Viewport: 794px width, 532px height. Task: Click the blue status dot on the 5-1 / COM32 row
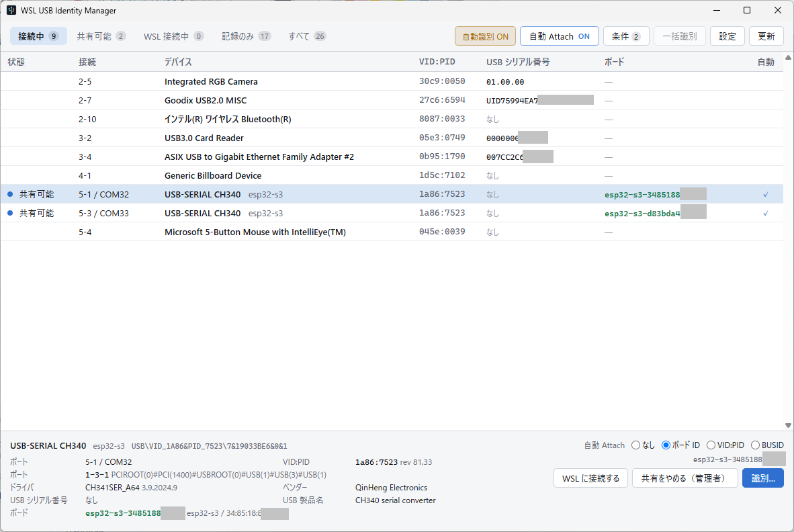coord(10,194)
